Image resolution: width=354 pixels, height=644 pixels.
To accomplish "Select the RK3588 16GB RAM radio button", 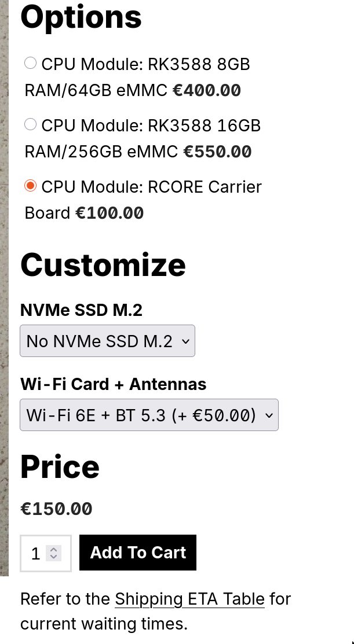I will pyautogui.click(x=30, y=124).
